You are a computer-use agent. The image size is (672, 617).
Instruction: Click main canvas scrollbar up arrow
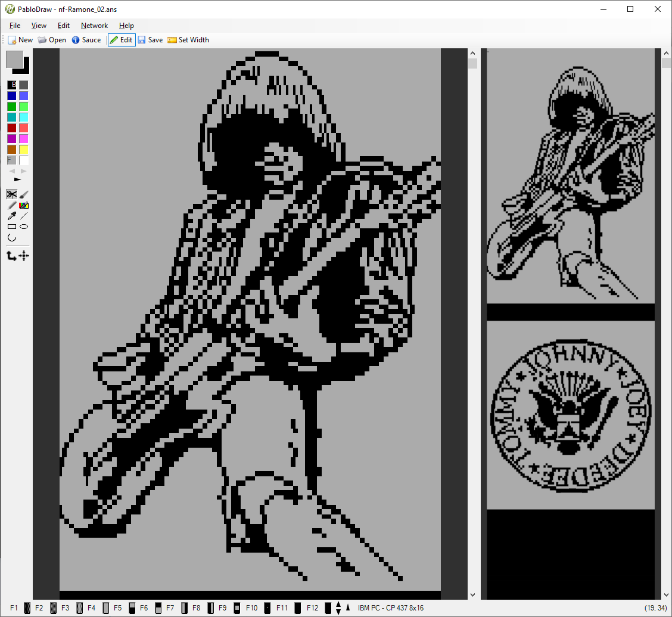pos(472,53)
